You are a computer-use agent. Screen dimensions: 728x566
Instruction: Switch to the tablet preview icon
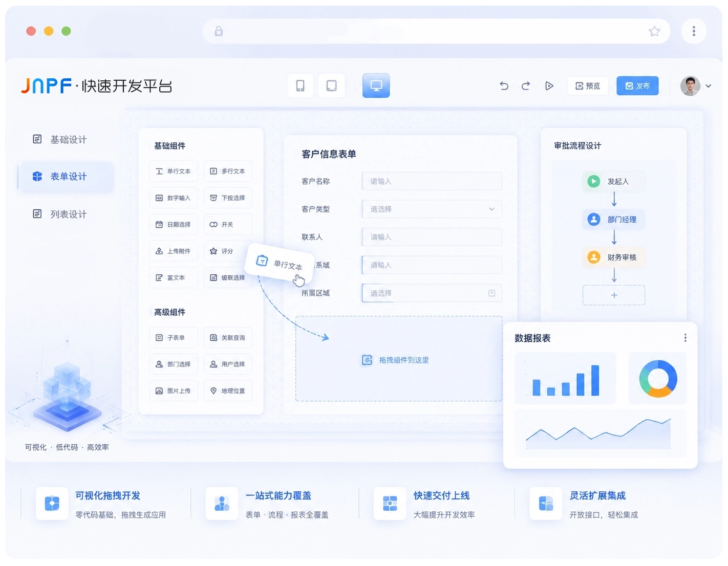[332, 85]
